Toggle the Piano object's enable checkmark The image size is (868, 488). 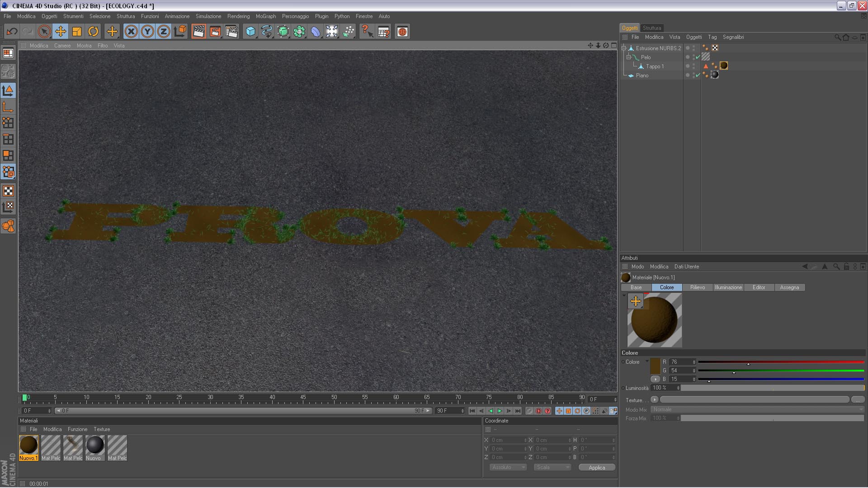point(698,75)
